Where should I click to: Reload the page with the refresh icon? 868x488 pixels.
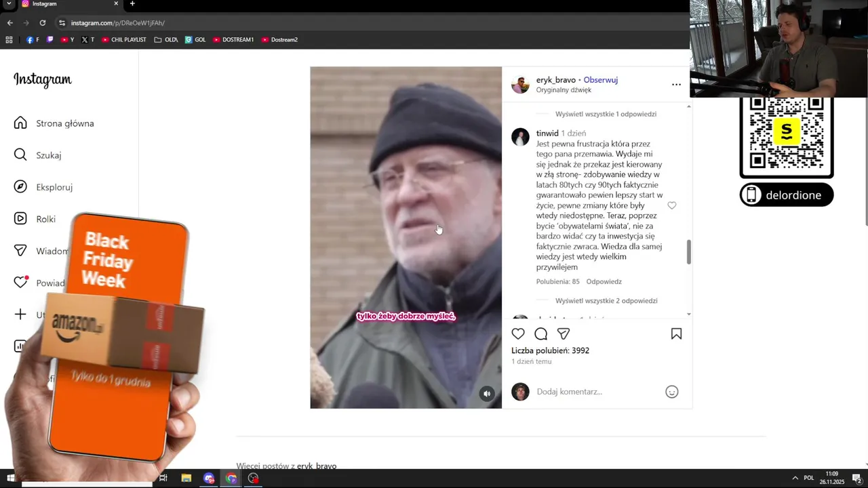pyautogui.click(x=43, y=22)
